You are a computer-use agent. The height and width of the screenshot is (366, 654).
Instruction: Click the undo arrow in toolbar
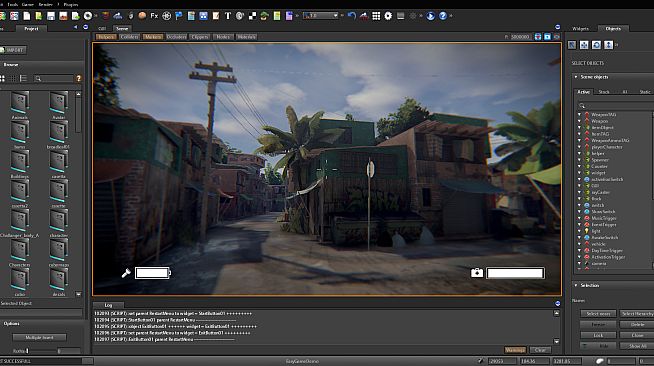coord(352,16)
